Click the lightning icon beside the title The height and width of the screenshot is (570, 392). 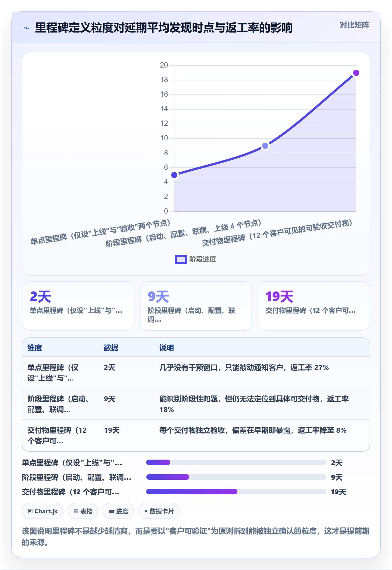(x=27, y=28)
